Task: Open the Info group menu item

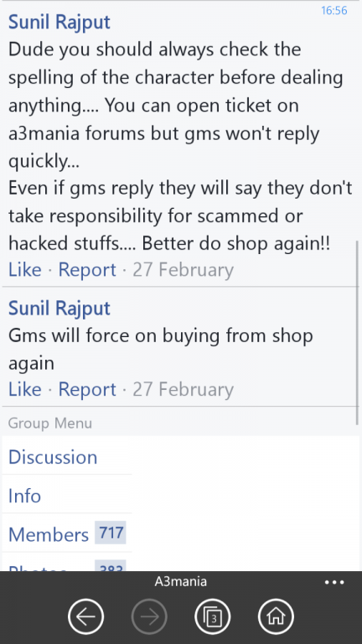Action: click(24, 496)
